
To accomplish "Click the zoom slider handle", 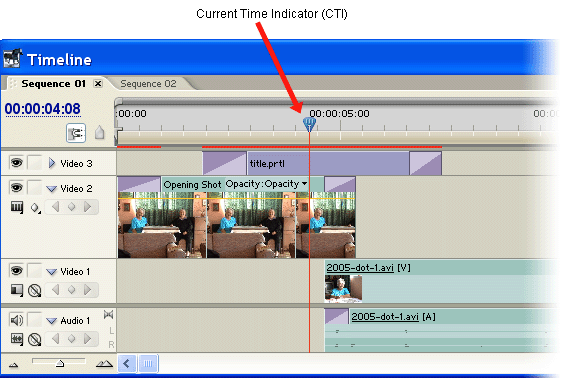I will click(x=60, y=364).
